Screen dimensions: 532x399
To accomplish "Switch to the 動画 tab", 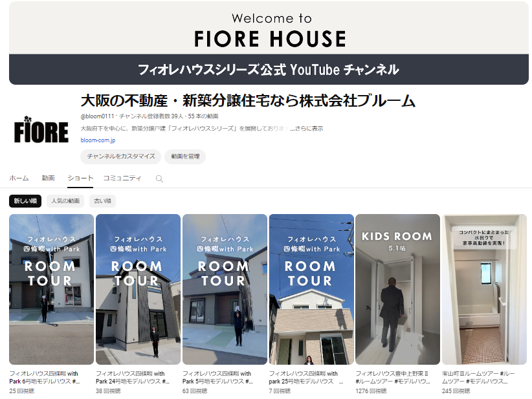I will [x=48, y=178].
